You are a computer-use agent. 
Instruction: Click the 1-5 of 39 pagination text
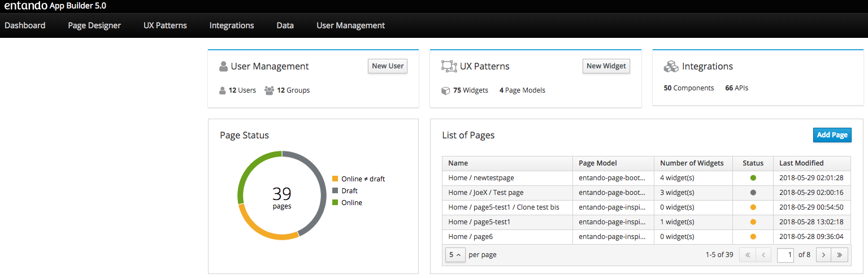coord(719,255)
